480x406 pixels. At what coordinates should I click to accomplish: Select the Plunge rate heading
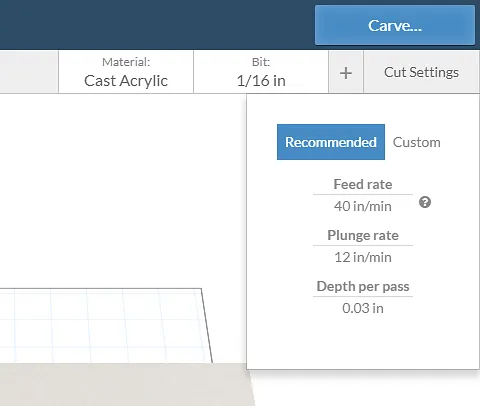(363, 235)
